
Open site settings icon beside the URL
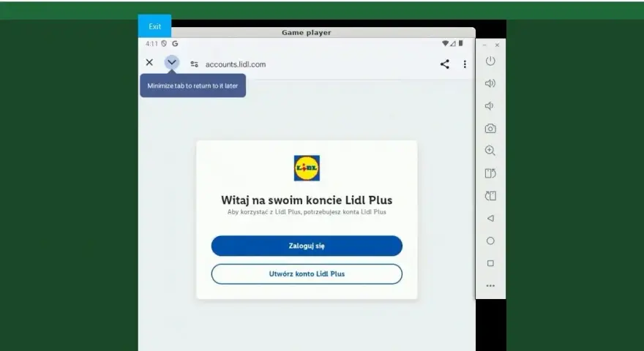[x=194, y=64]
